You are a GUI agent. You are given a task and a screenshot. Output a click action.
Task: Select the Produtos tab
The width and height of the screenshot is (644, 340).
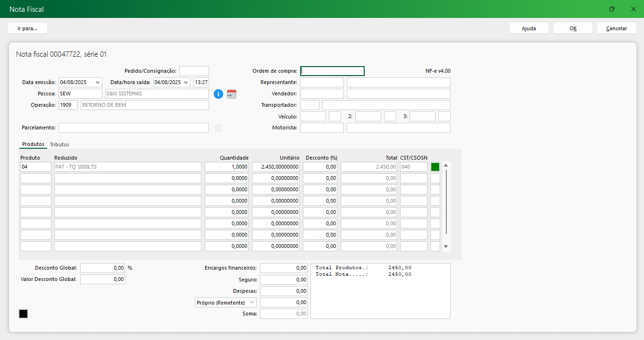[x=33, y=144]
